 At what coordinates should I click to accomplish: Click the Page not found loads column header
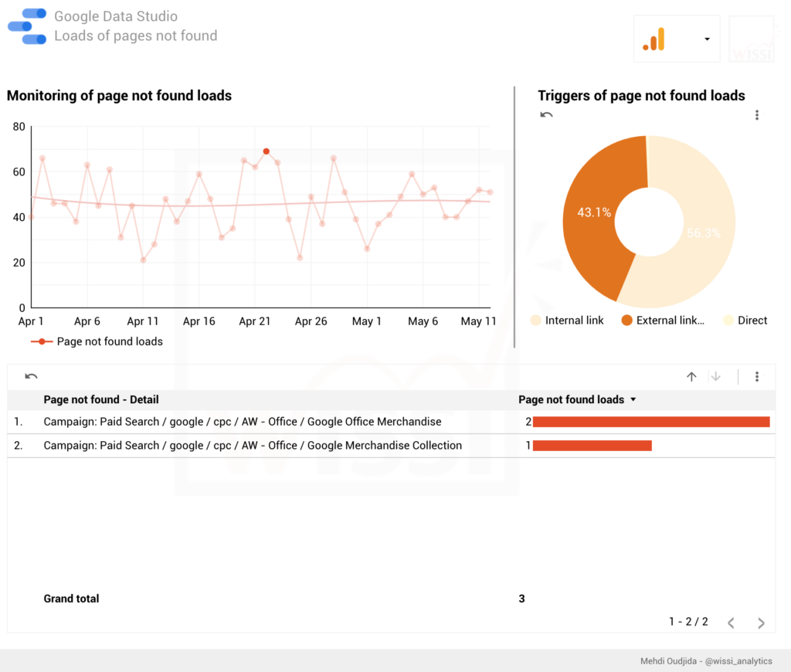571,399
